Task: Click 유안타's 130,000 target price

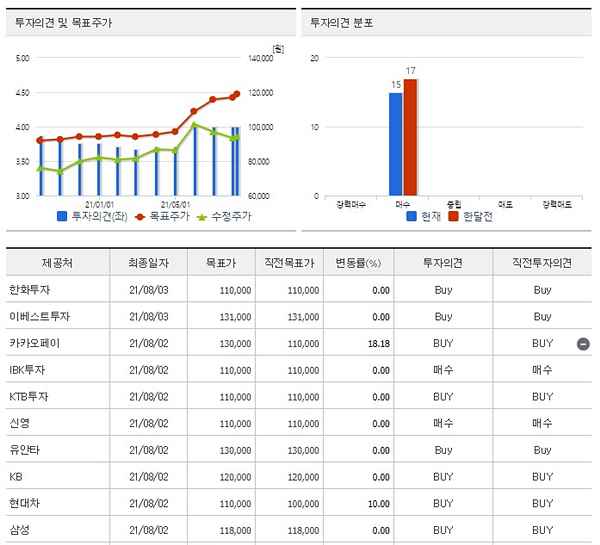Action: [235, 450]
